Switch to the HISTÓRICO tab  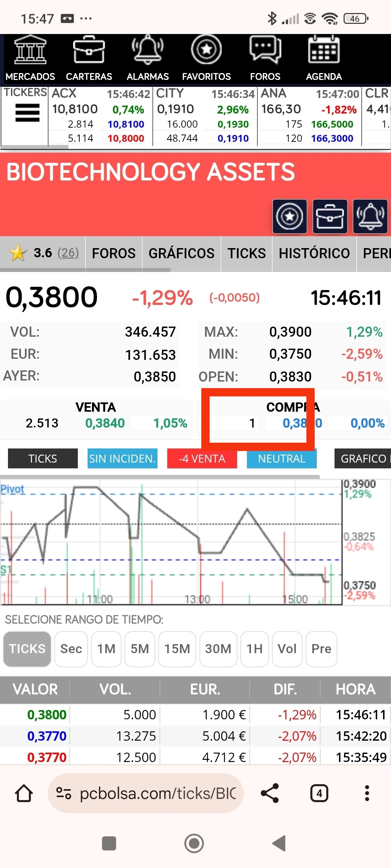tap(314, 253)
